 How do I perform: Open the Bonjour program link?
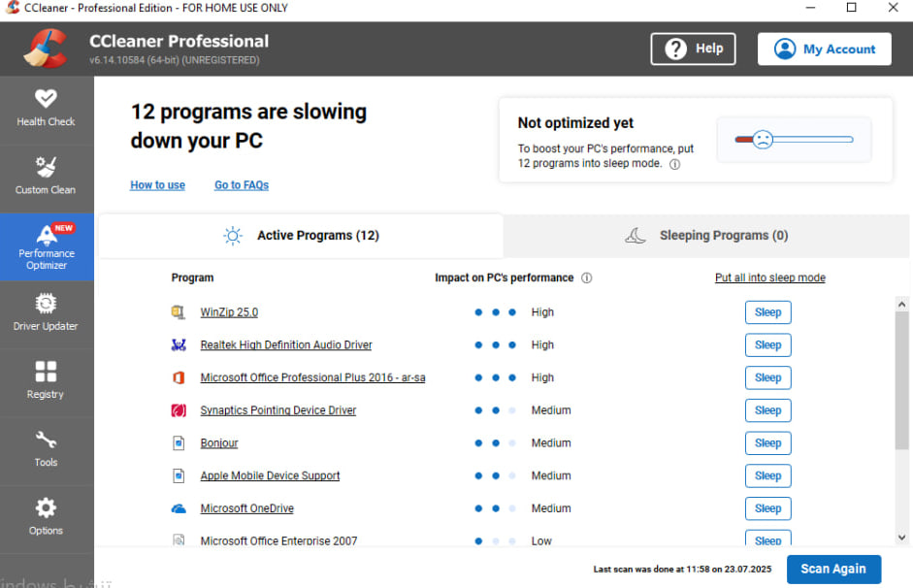[219, 443]
